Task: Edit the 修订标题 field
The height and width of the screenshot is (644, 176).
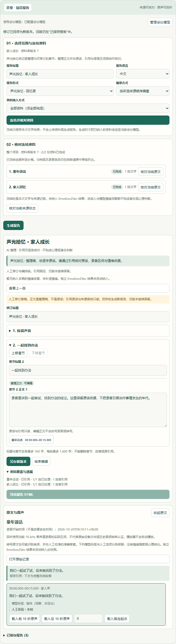Action: (88, 317)
